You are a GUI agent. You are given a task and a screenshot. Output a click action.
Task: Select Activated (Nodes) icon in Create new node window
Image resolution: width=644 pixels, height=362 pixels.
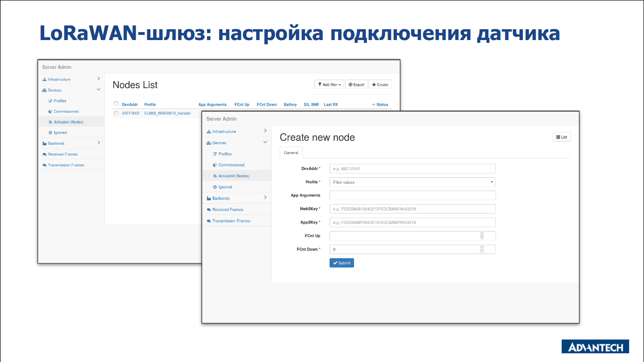click(x=215, y=176)
